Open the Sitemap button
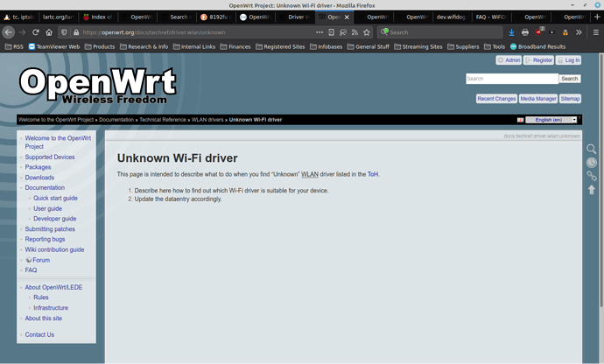604x364 pixels. coord(570,99)
